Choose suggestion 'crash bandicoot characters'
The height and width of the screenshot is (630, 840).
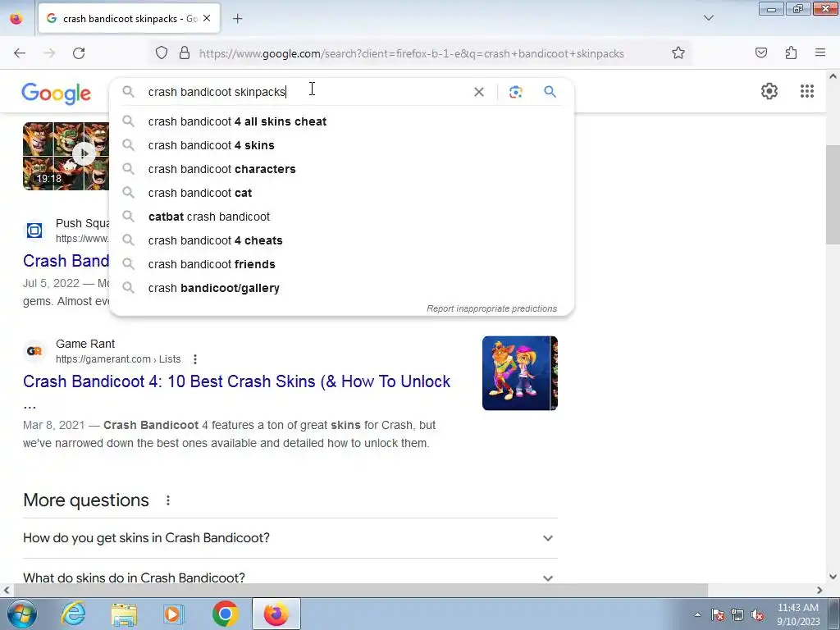[x=341, y=169]
